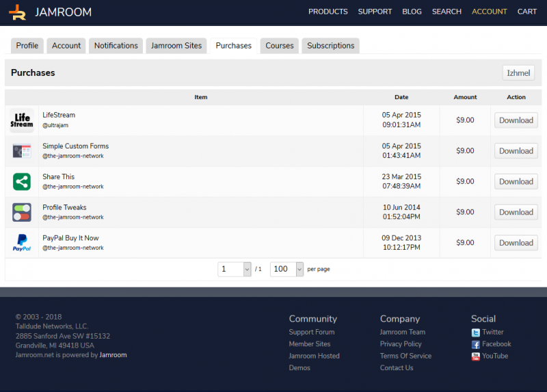This screenshot has height=392, width=547.
Task: Click the Twitter icon in footer
Action: point(476,332)
